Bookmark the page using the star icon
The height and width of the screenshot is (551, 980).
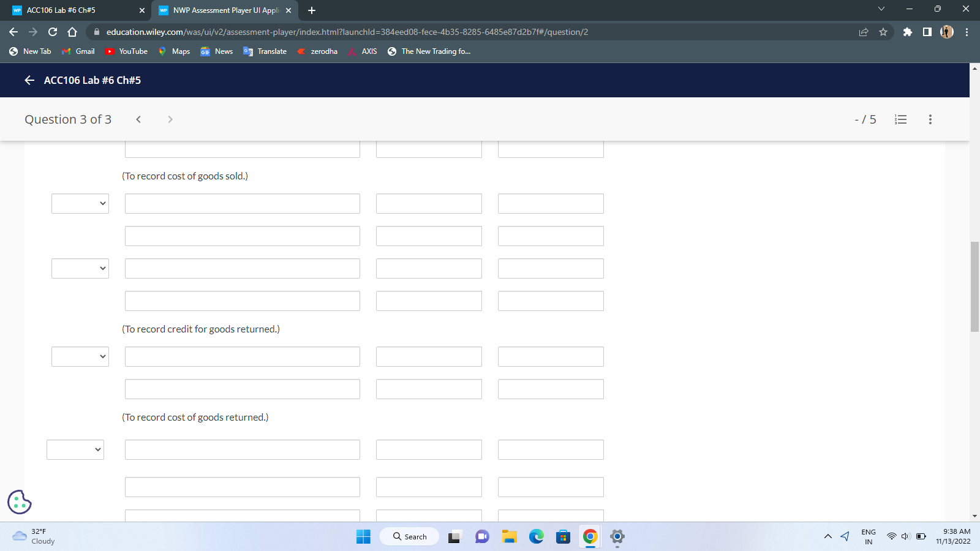coord(884,32)
